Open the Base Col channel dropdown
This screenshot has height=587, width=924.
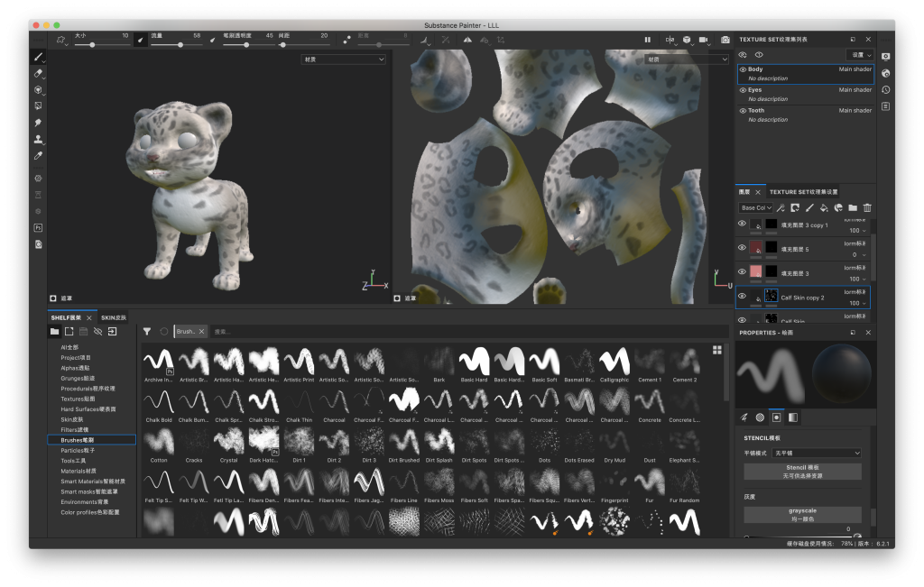click(756, 207)
